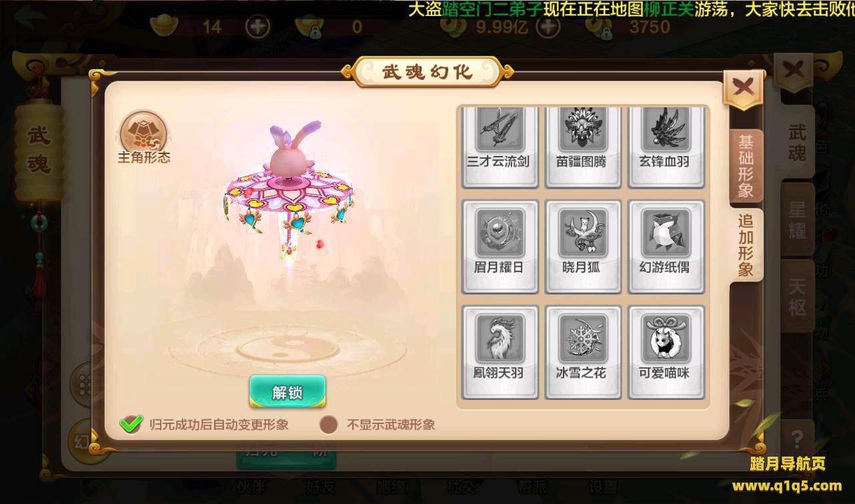Select the 苗疆图腾 spirit appearance
Screen dimensions: 855x504
pos(583,147)
